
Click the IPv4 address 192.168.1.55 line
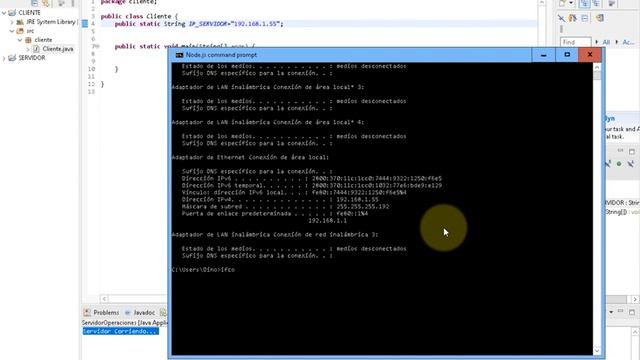click(280, 200)
